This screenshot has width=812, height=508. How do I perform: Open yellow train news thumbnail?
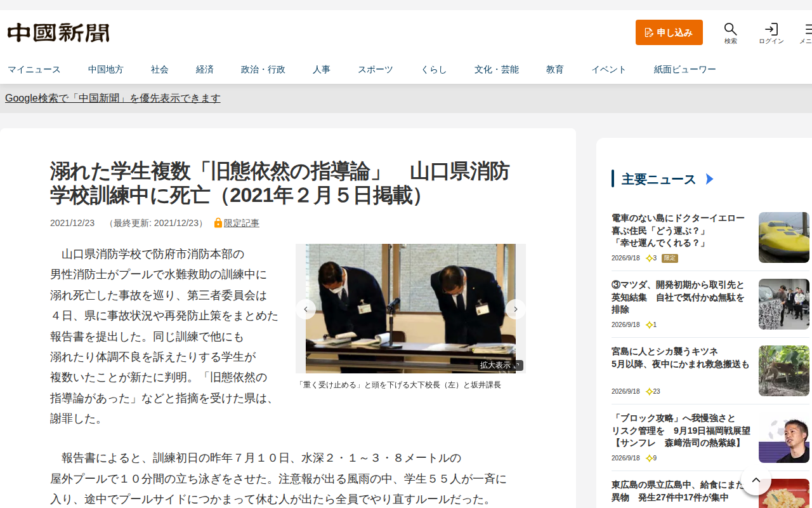(784, 237)
